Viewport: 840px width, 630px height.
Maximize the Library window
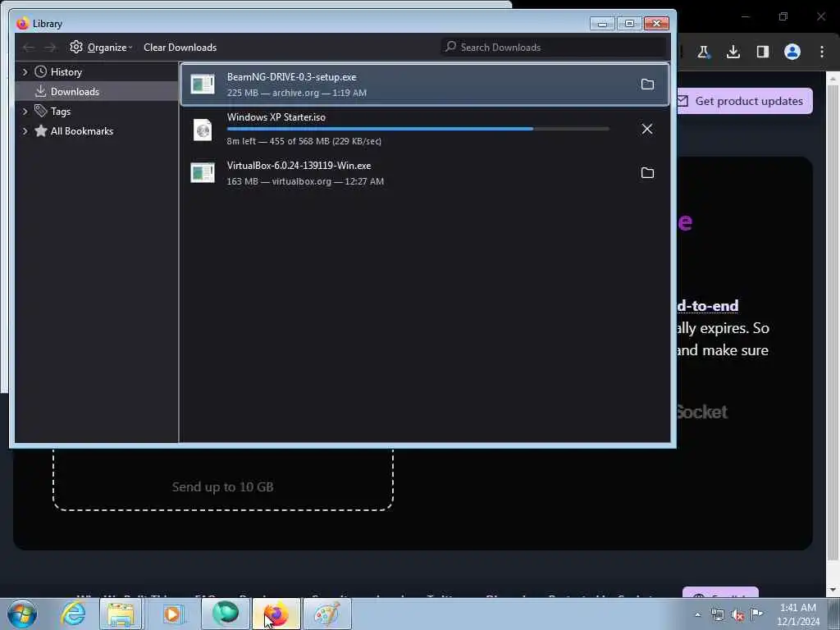tap(629, 24)
